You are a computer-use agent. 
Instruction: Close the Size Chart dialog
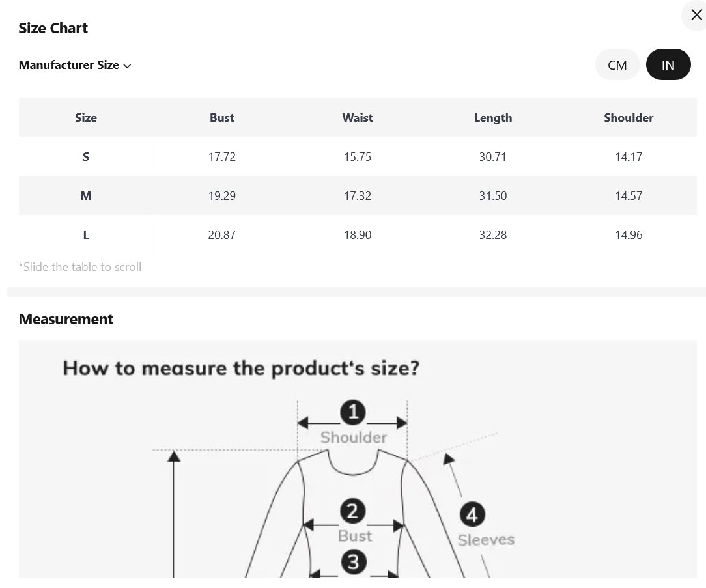(696, 16)
